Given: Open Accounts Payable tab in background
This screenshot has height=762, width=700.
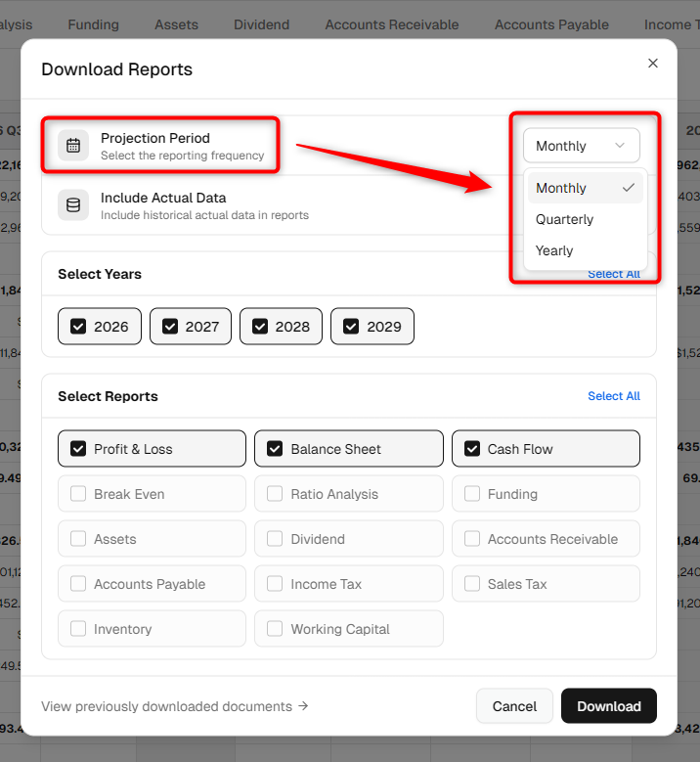Looking at the screenshot, I should coord(551,24).
